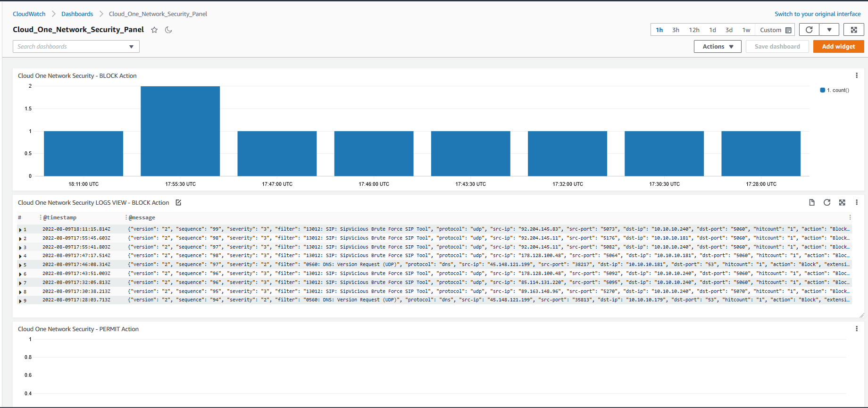
Task: Sort by @timestamp column header
Action: pyautogui.click(x=60, y=217)
